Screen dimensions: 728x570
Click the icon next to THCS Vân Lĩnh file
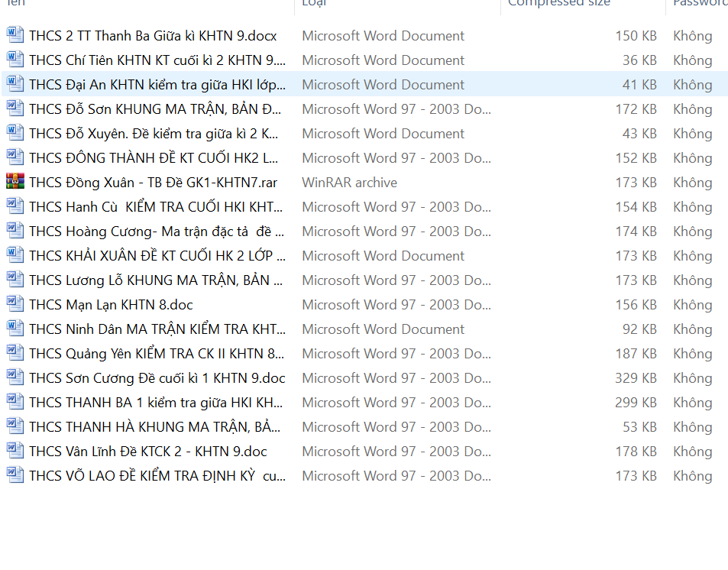tap(15, 452)
